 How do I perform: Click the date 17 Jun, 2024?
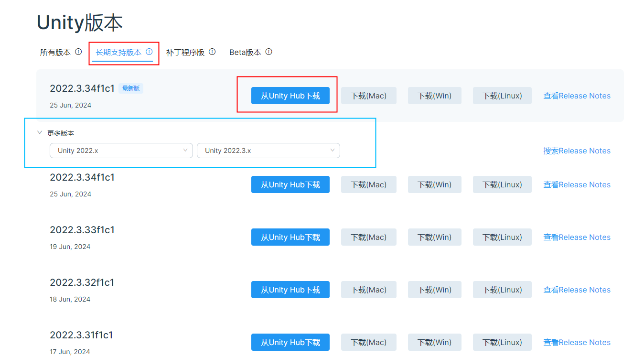tap(70, 352)
